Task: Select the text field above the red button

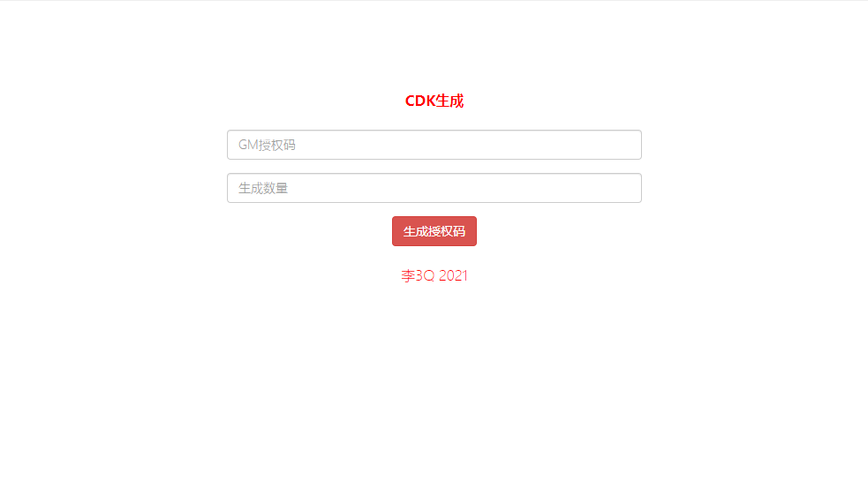Action: 434,188
